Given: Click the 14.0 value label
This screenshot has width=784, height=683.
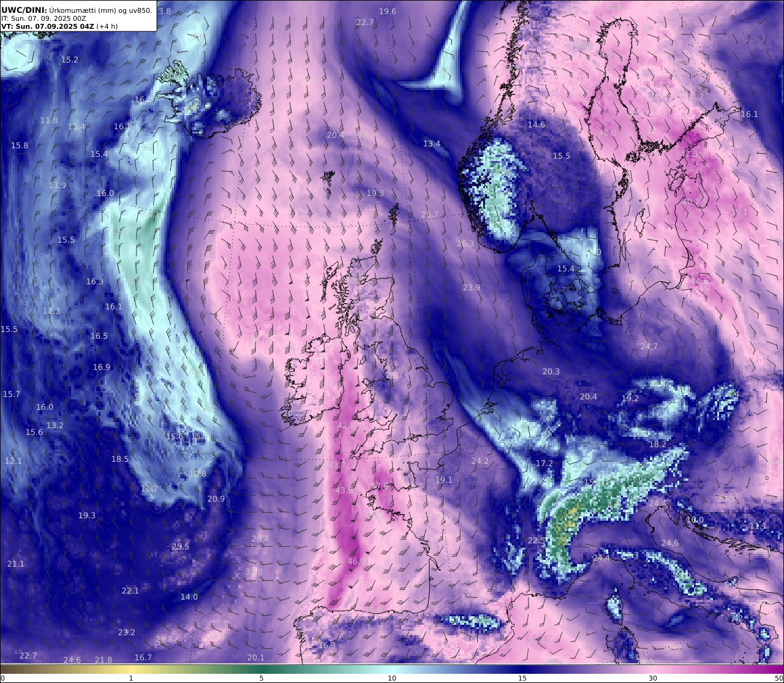Looking at the screenshot, I should 189,597.
